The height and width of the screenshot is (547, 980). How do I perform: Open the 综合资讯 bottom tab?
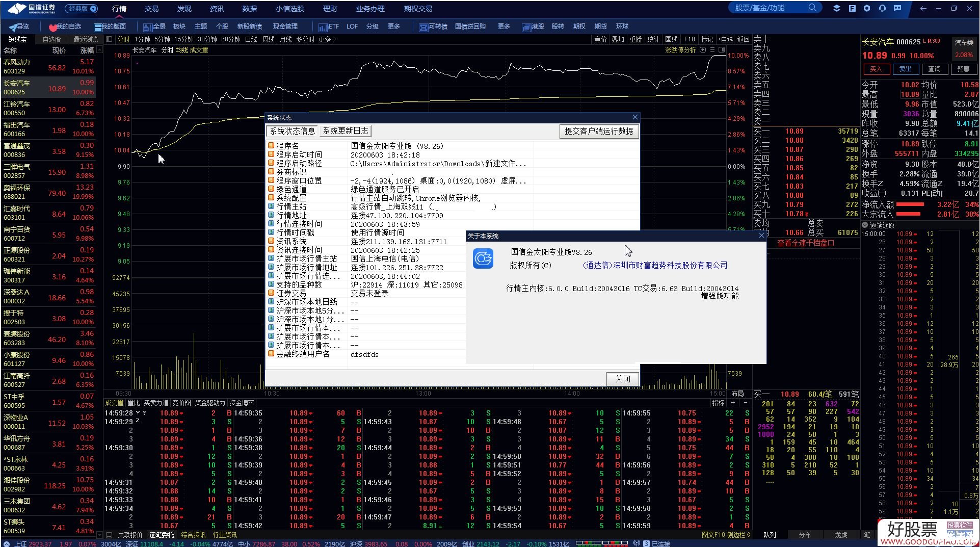click(193, 535)
